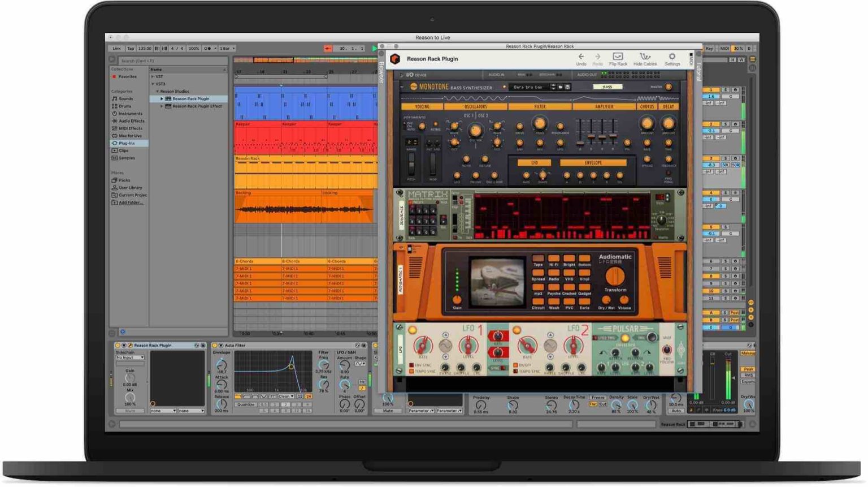Screen dimensions: 868x487
Task: Open Reason Rack Plugin Settings gear
Action: [x=672, y=57]
